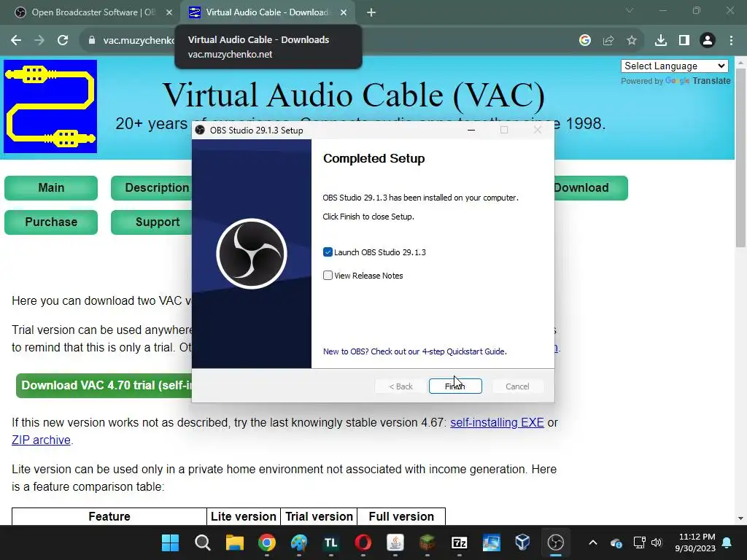Switch to Chrome in the taskbar
Screen dimensions: 747x560
(267, 542)
